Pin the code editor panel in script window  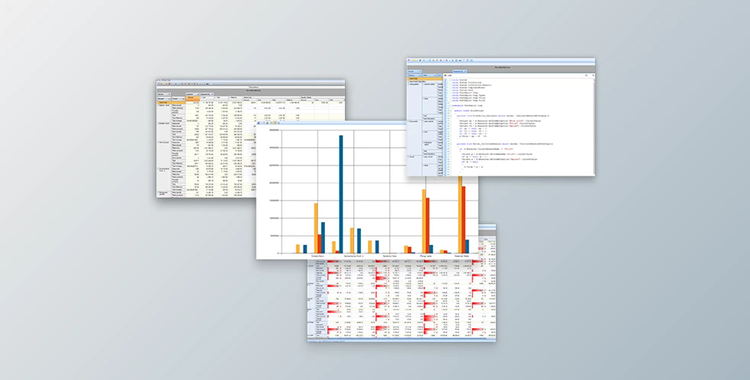(586, 75)
